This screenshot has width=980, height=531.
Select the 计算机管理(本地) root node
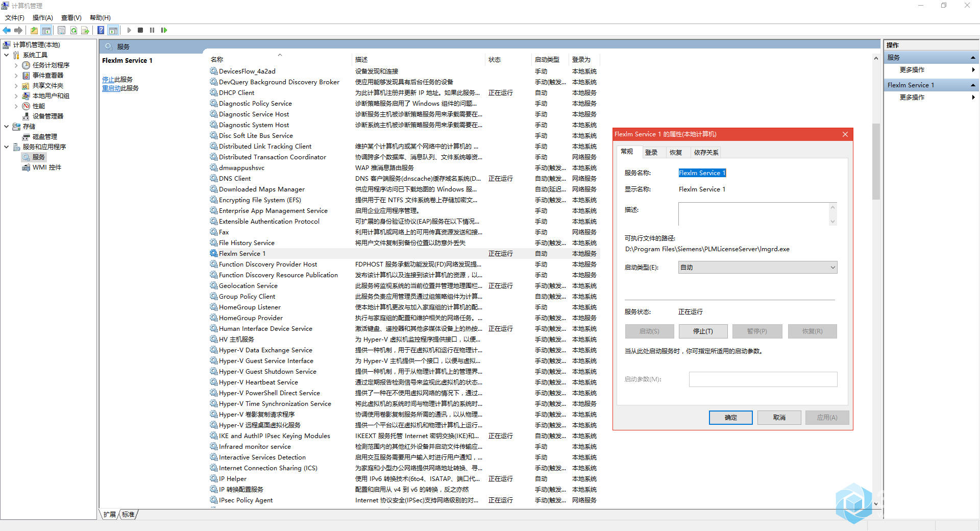[36, 45]
